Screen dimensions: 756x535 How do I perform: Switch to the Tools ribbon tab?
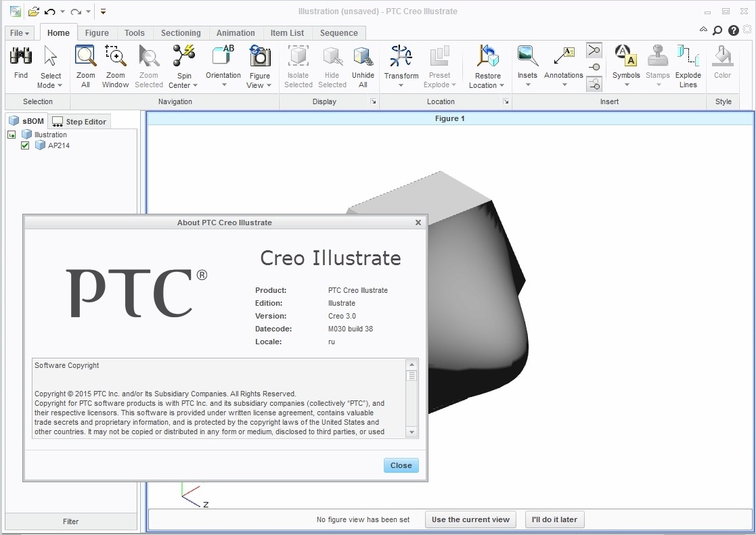point(135,32)
